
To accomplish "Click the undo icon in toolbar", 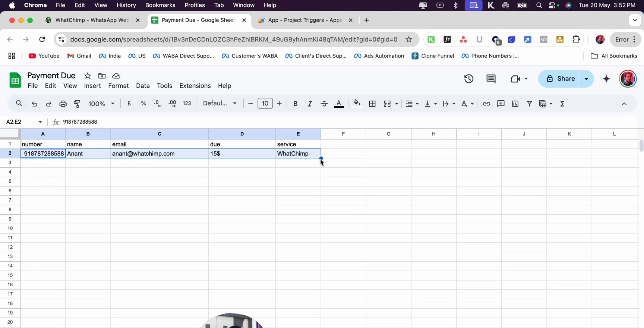I will click(34, 104).
